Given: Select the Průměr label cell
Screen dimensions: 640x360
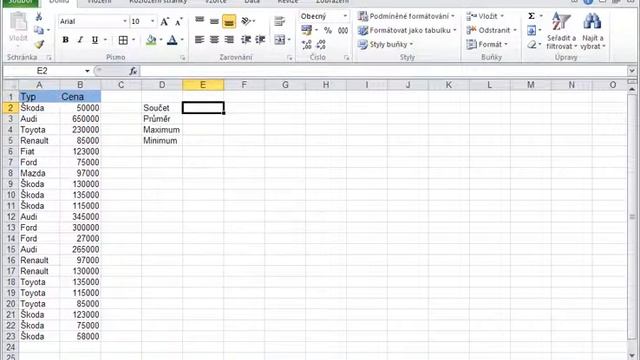Looking at the screenshot, I should point(162,119).
